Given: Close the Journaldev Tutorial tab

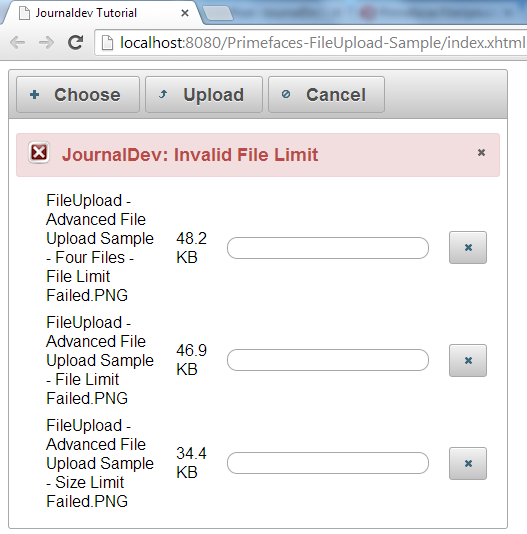Looking at the screenshot, I should [185, 13].
